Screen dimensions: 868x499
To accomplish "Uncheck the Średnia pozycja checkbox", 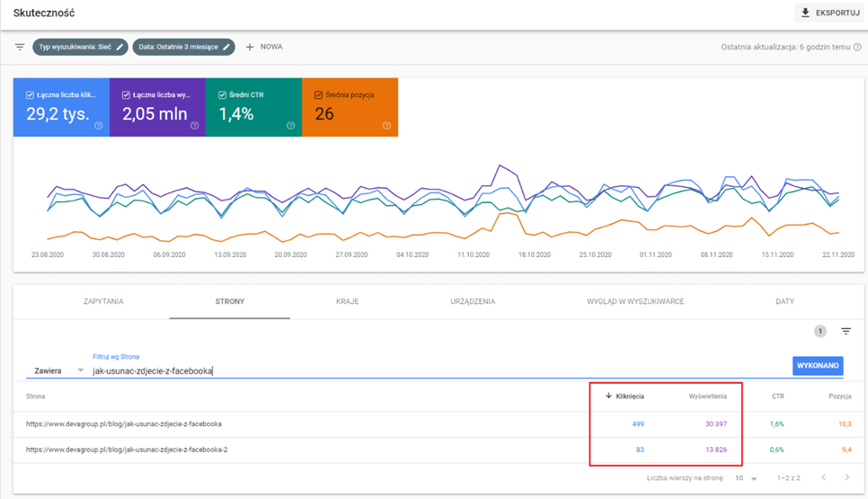I will [319, 94].
